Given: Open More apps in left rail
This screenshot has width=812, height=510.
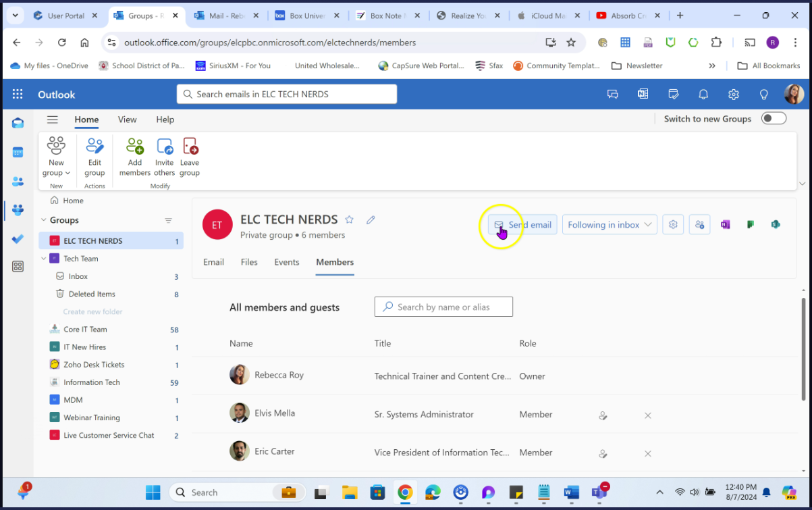Looking at the screenshot, I should [x=18, y=267].
